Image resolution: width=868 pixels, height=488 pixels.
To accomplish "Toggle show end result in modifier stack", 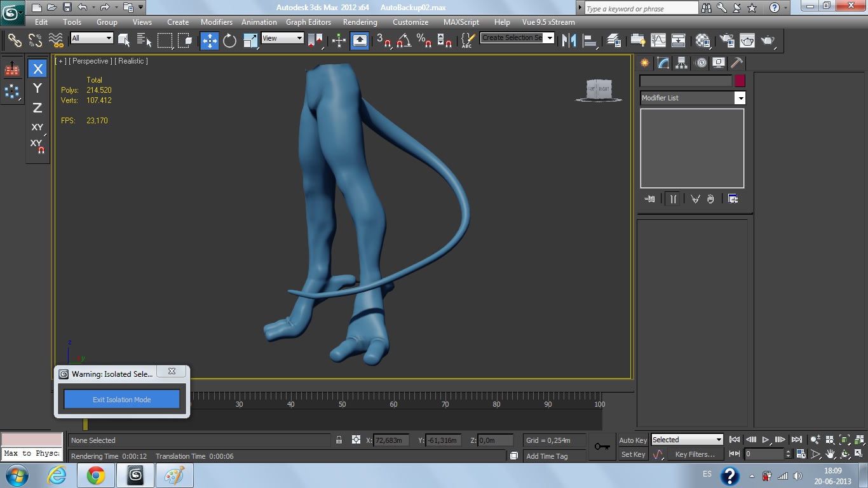I will coord(672,199).
